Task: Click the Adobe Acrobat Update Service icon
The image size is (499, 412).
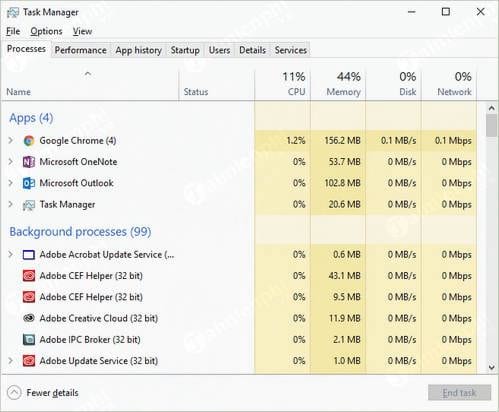Action: 29,255
